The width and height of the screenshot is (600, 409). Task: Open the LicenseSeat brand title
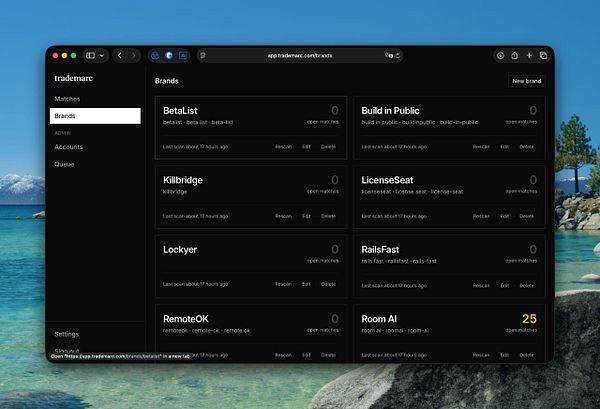(387, 180)
